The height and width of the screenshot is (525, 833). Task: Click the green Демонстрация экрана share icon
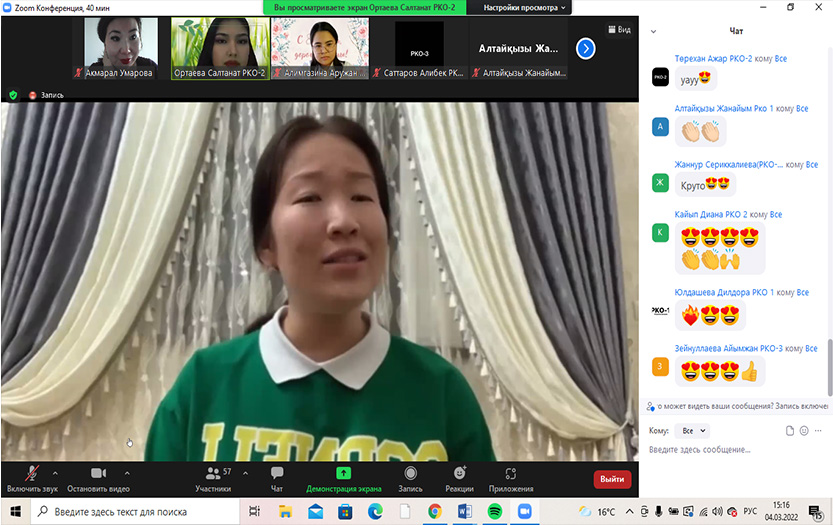[343, 473]
